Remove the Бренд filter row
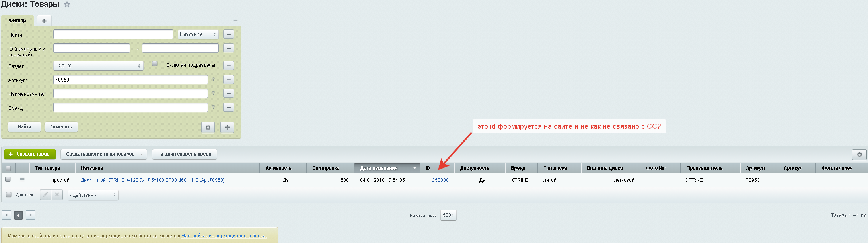868x243 pixels. pos(228,107)
